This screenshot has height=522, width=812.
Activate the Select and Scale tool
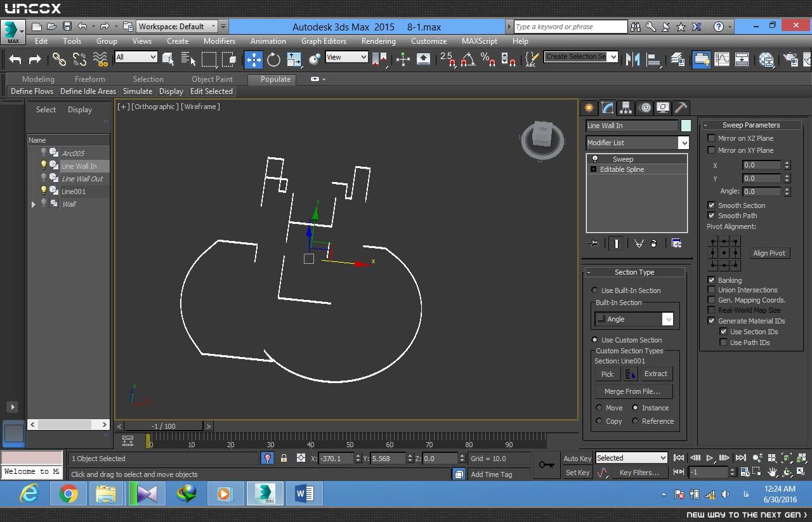click(x=294, y=59)
